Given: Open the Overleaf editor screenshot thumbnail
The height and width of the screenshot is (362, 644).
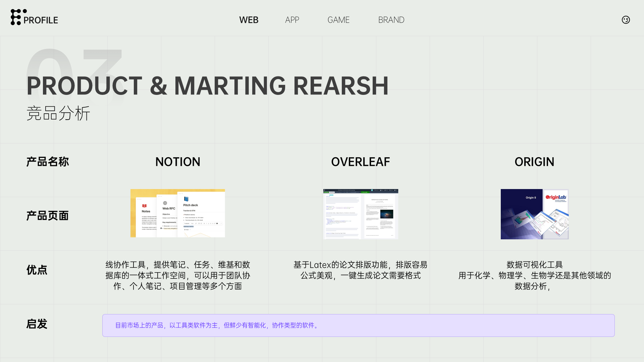Looking at the screenshot, I should tap(361, 214).
